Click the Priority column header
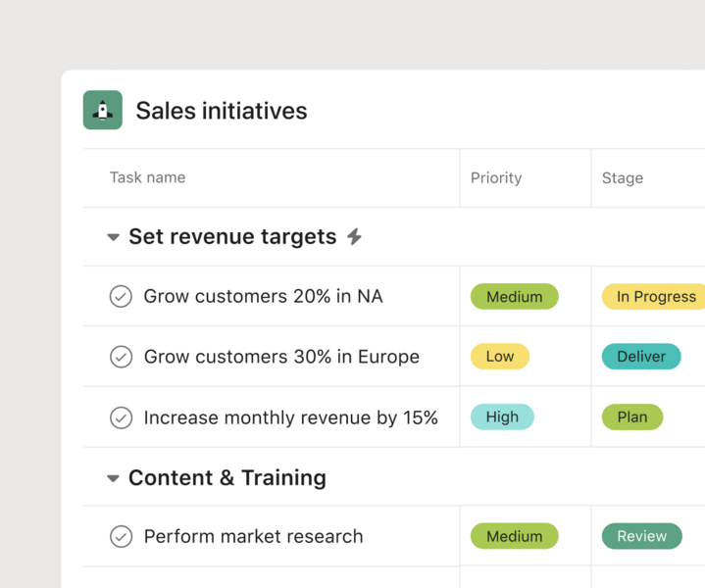This screenshot has height=588, width=705. click(x=496, y=177)
